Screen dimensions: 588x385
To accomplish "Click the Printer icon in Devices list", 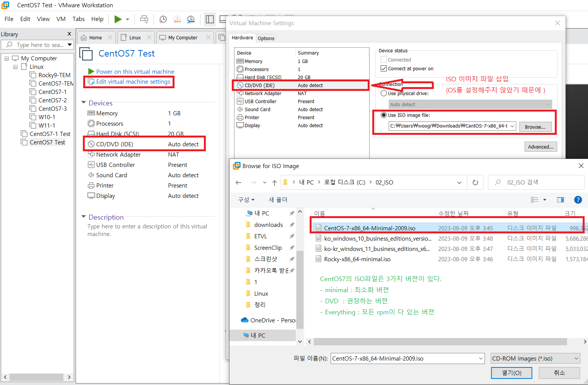I will pos(91,185).
